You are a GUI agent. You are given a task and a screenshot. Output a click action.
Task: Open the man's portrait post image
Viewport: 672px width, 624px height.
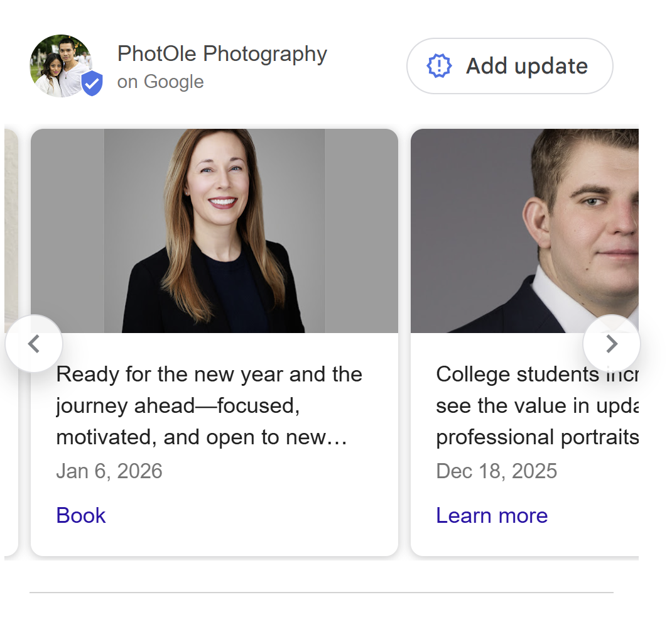point(524,231)
